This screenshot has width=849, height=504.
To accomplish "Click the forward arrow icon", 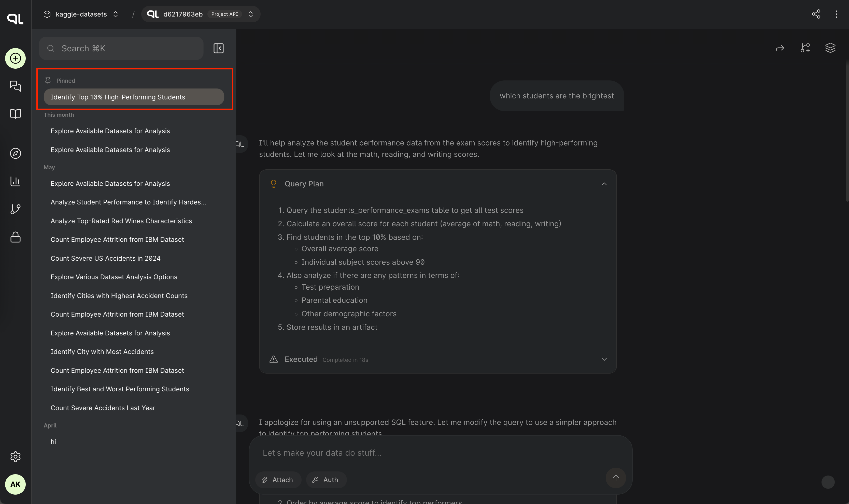I will click(x=780, y=48).
